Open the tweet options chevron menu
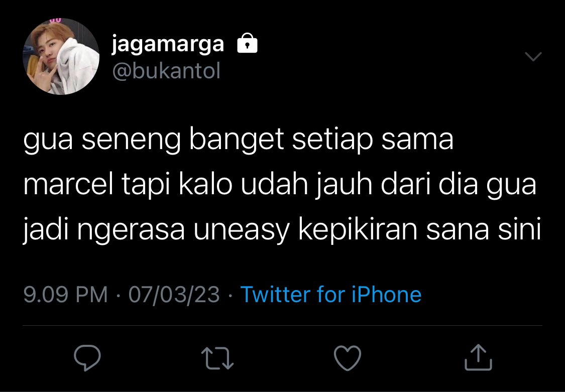 point(533,57)
